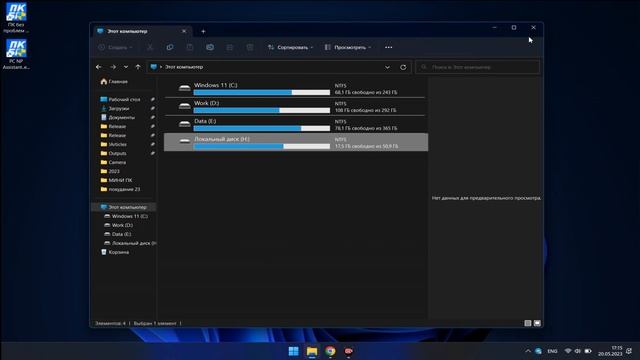The width and height of the screenshot is (640, 360).
Task: Go back with the left arrow button
Action: [x=98, y=67]
